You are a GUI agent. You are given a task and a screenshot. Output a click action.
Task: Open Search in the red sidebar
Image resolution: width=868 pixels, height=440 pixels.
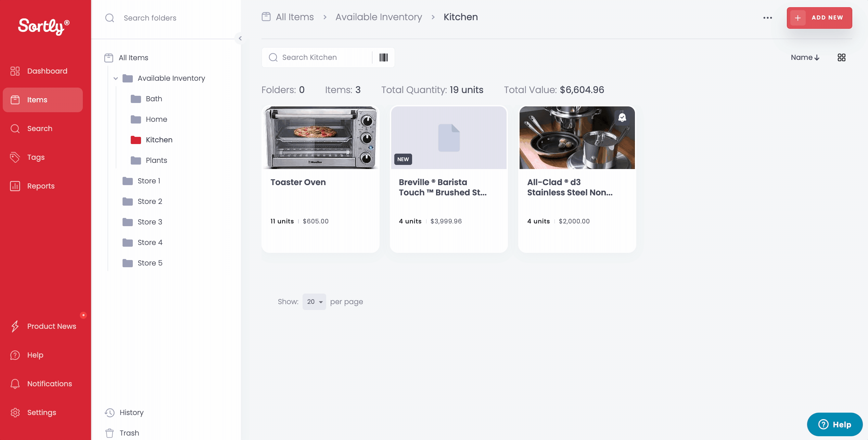click(x=42, y=128)
